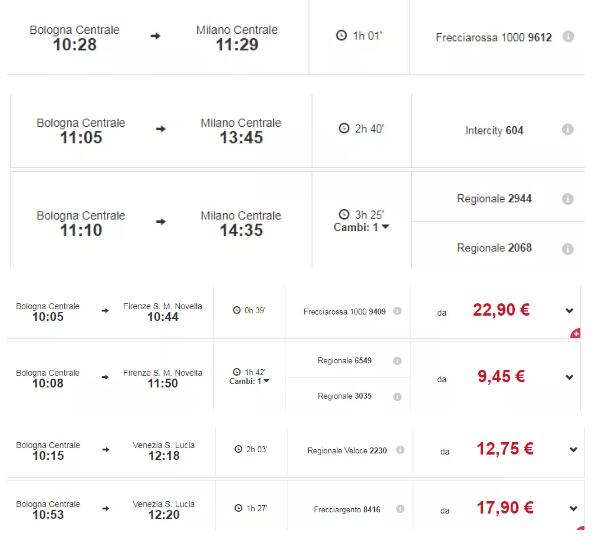Expand Cambi: 1 for 11:10 Milano trip
Screen dimensions: 596x559
(361, 227)
